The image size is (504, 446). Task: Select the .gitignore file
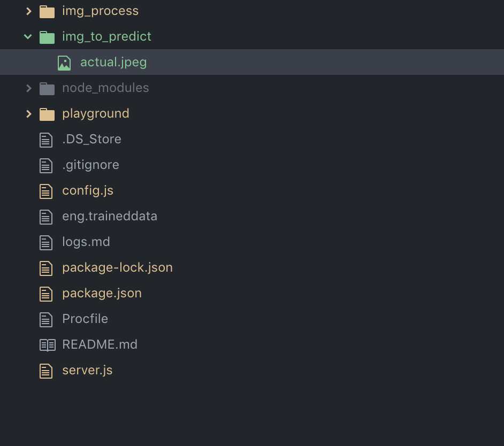[x=90, y=165]
